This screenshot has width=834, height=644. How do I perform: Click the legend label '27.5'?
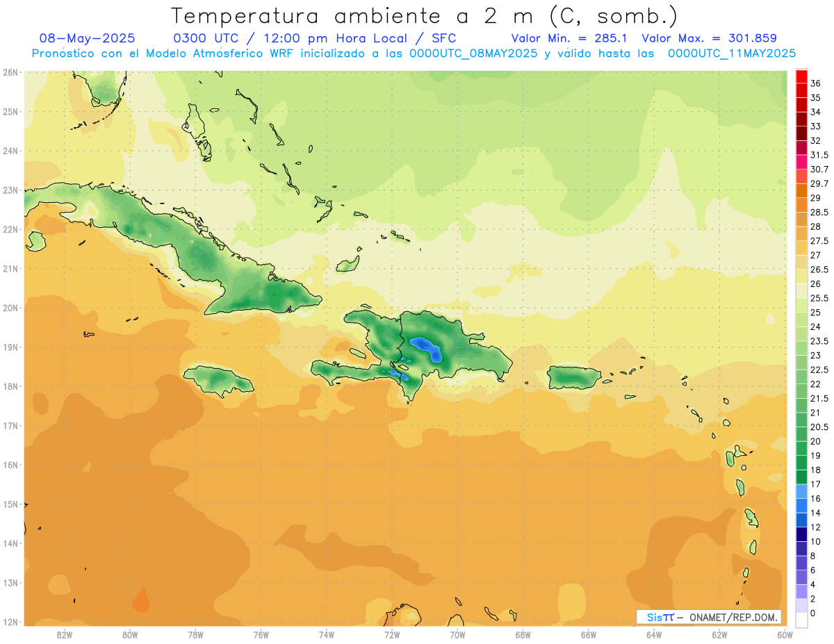pyautogui.click(x=819, y=240)
